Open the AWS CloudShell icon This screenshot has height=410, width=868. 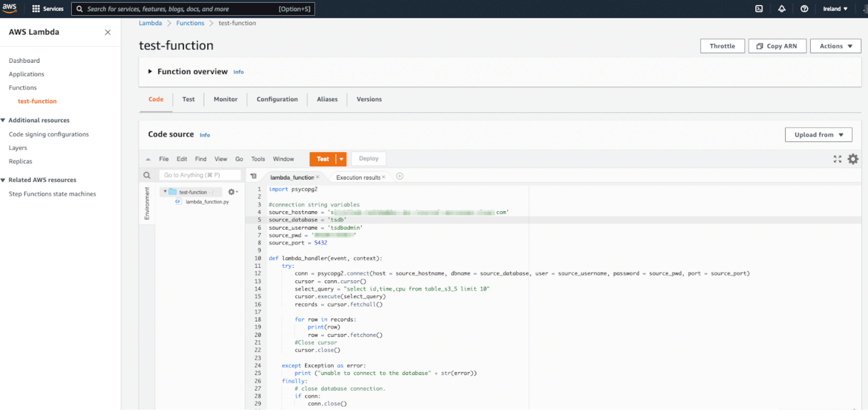pos(759,9)
